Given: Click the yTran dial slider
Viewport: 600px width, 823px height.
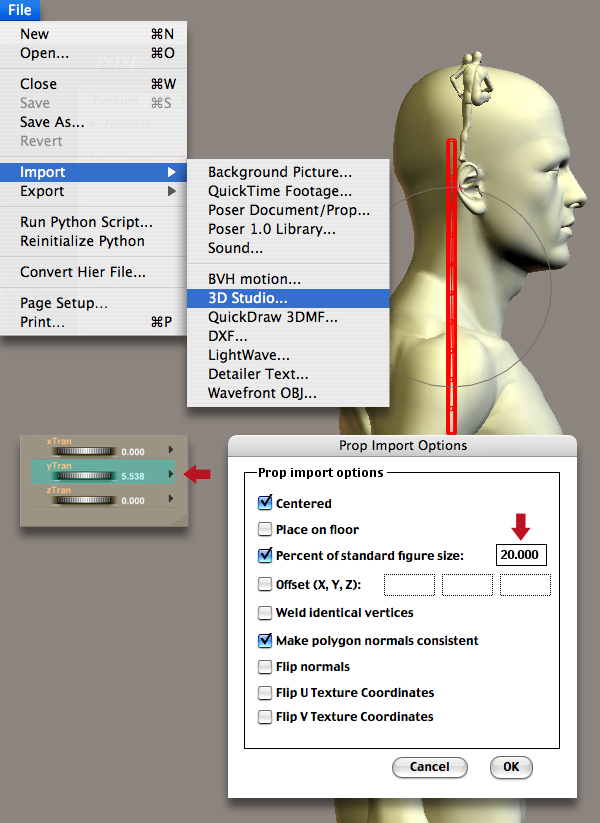Looking at the screenshot, I should tap(84, 476).
